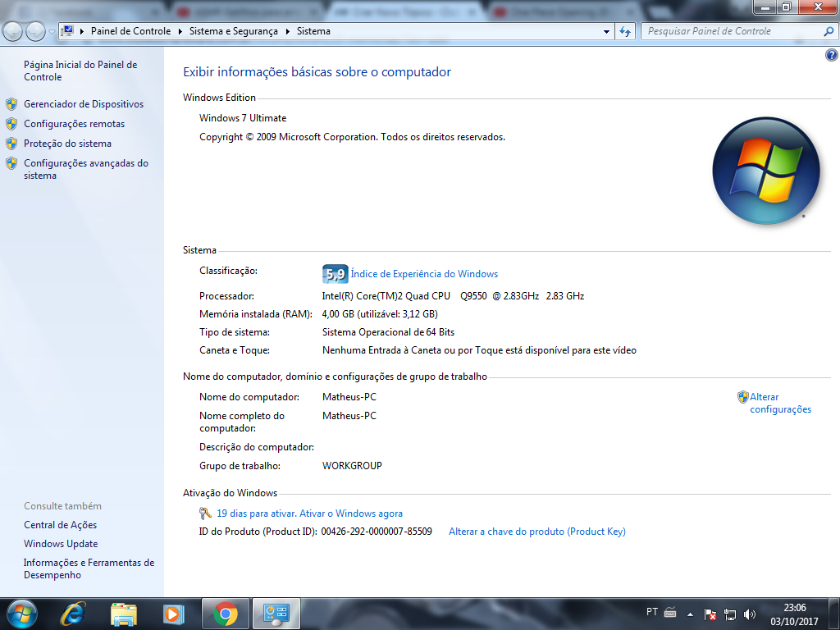Switch to Google Chrome in taskbar

[226, 614]
